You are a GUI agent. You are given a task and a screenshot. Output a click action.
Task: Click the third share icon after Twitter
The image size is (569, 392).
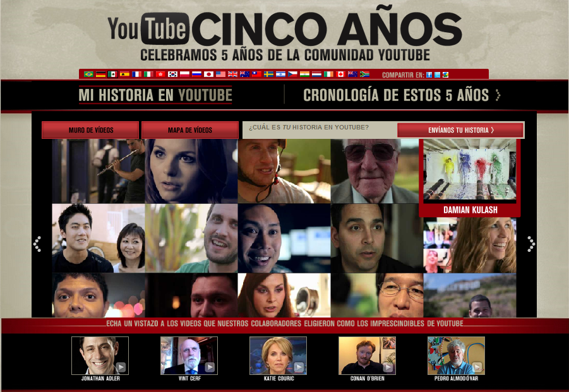(x=445, y=74)
